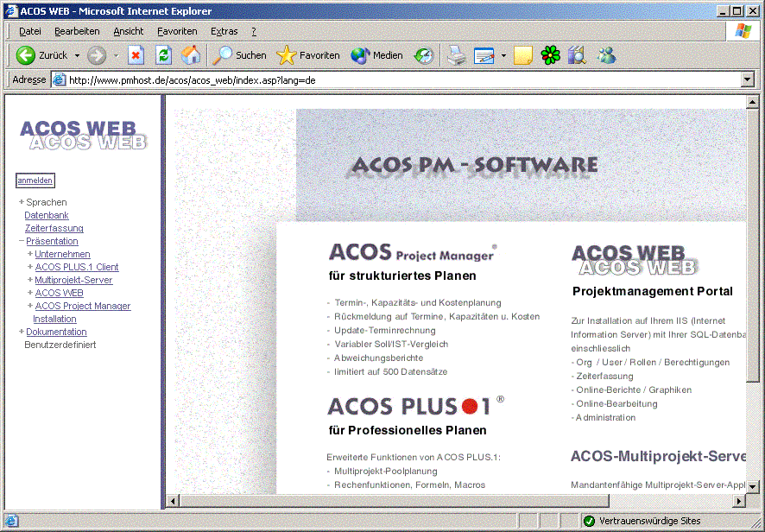Open the Medien globe toolbar button
765x532 pixels.
pos(376,55)
